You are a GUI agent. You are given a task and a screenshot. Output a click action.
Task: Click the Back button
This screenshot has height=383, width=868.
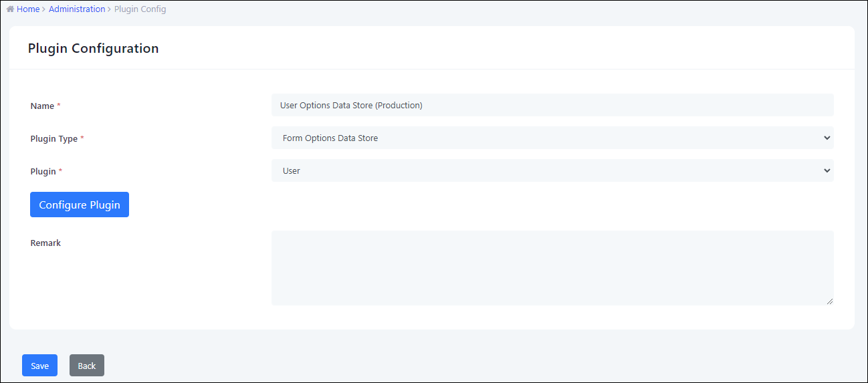click(x=87, y=366)
